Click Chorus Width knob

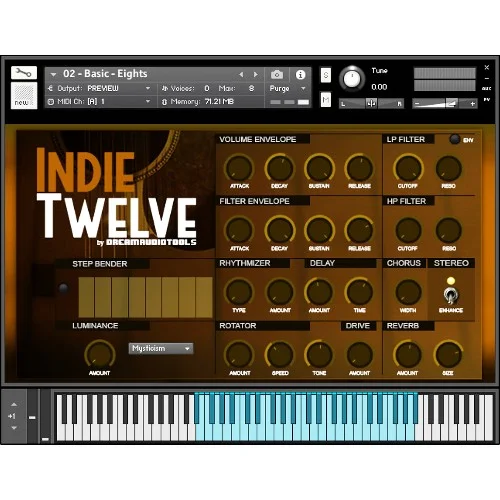click(408, 292)
